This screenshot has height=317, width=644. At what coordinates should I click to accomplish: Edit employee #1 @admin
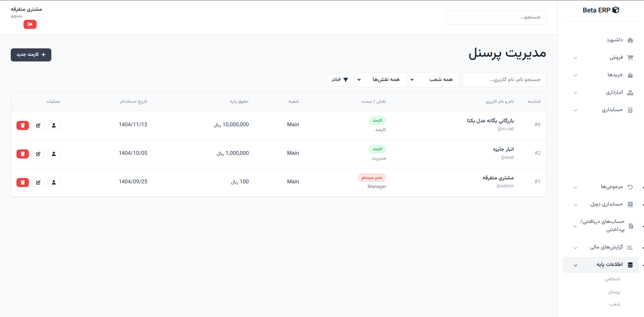[38, 182]
